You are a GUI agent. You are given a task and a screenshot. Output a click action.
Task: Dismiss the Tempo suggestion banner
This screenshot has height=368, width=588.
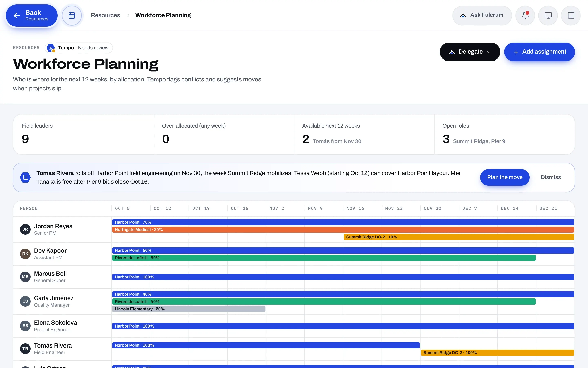551,177
